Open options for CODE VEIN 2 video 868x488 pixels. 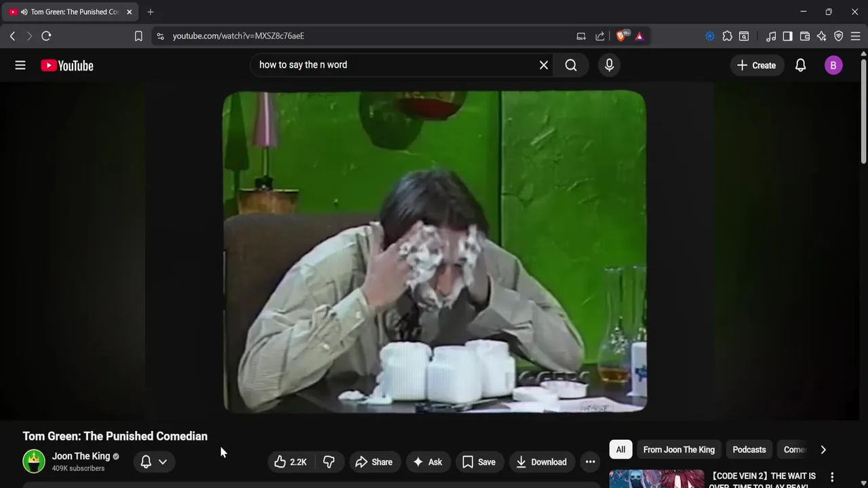(x=832, y=477)
